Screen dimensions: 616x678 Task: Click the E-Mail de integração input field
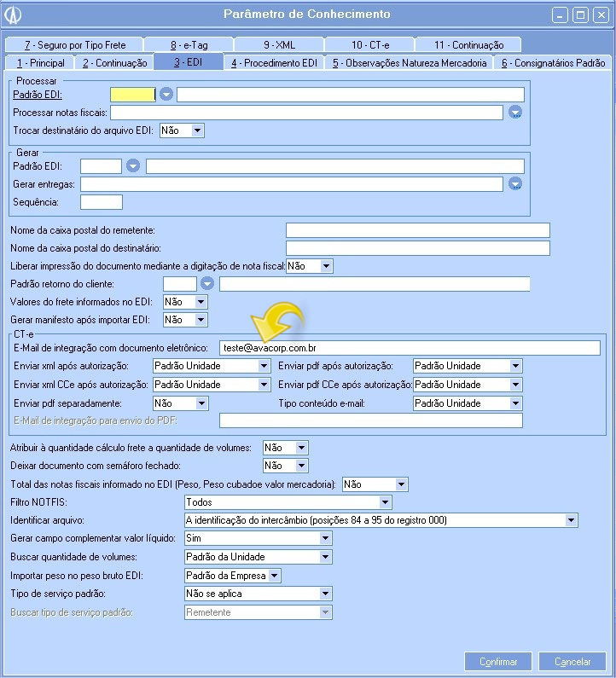410,347
